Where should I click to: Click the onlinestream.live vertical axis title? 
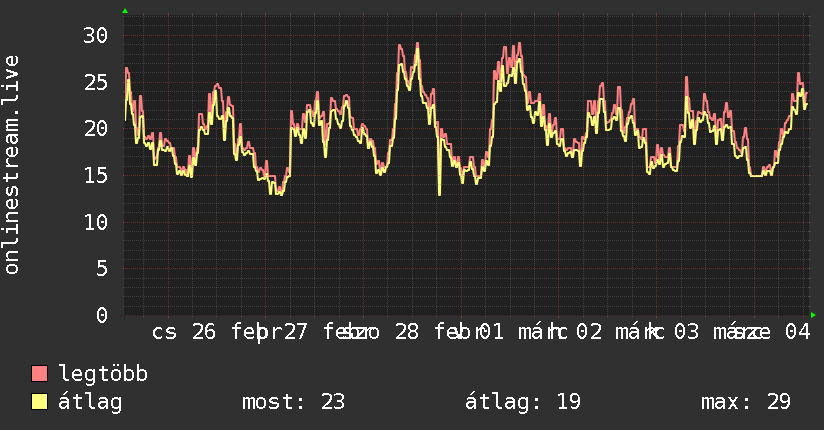pos(11,165)
